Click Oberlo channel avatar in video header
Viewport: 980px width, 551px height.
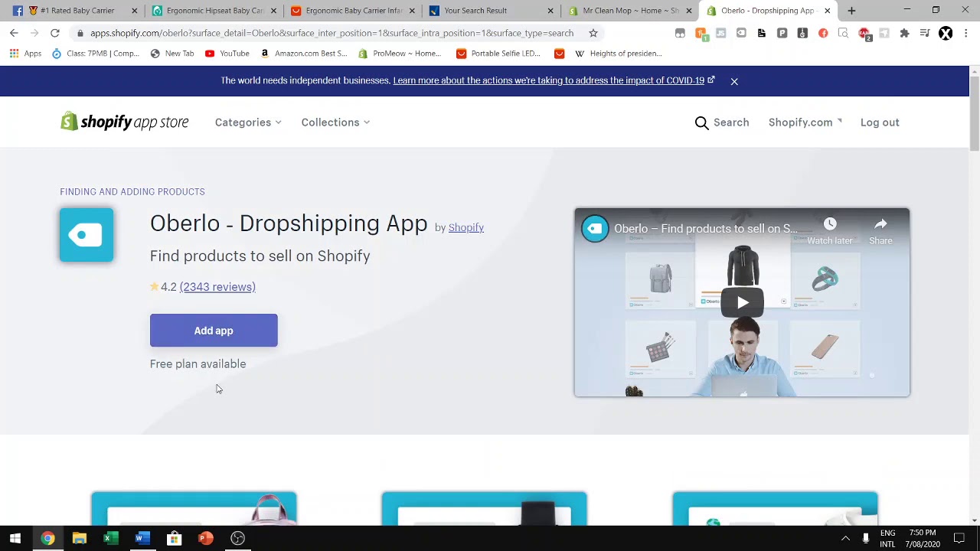click(595, 229)
